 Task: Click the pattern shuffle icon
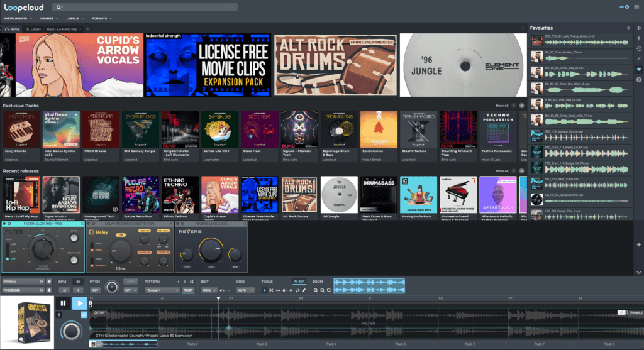191,282
